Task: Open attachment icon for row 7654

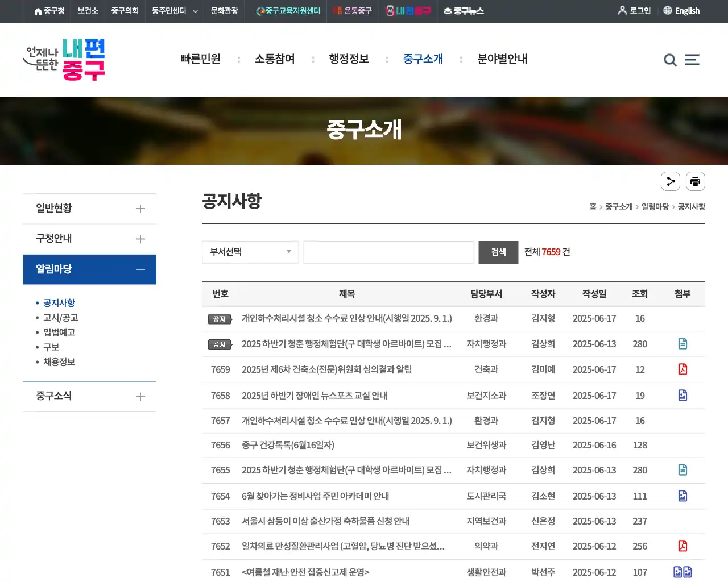Action: click(x=682, y=496)
